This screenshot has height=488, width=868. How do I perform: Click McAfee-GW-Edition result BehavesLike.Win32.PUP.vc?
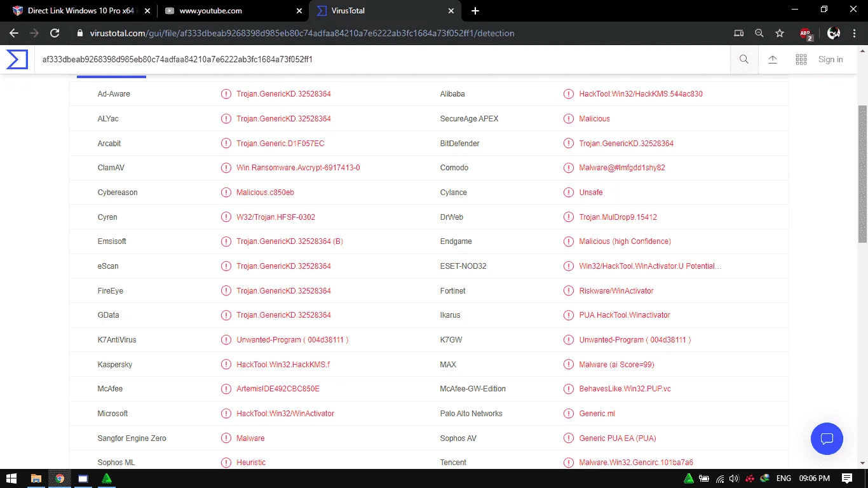(625, 389)
